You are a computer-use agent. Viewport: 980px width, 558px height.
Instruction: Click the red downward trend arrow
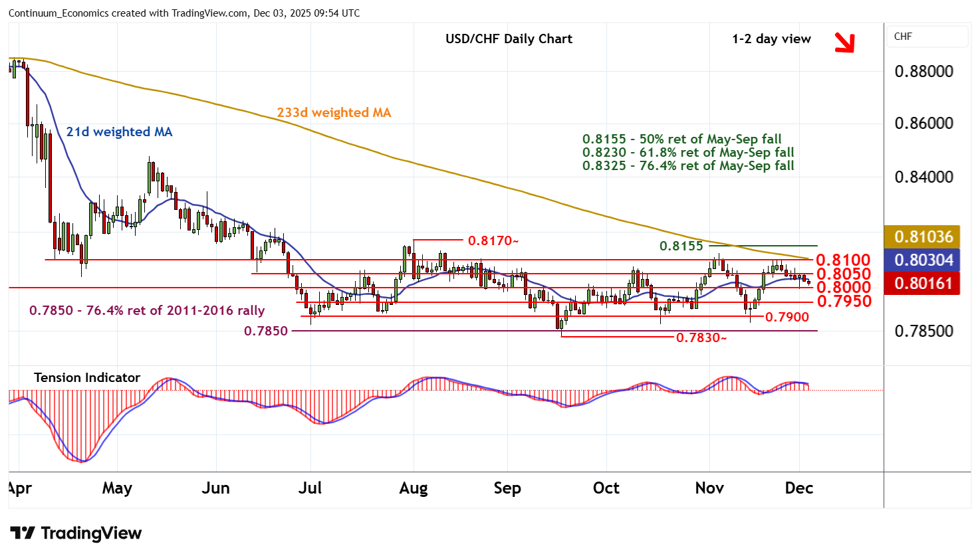click(844, 43)
